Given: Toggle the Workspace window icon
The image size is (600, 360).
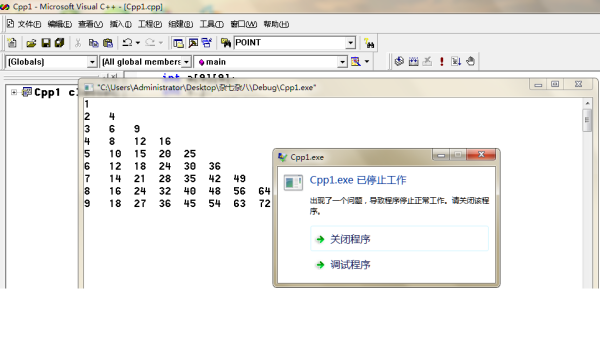Looking at the screenshot, I should (178, 43).
